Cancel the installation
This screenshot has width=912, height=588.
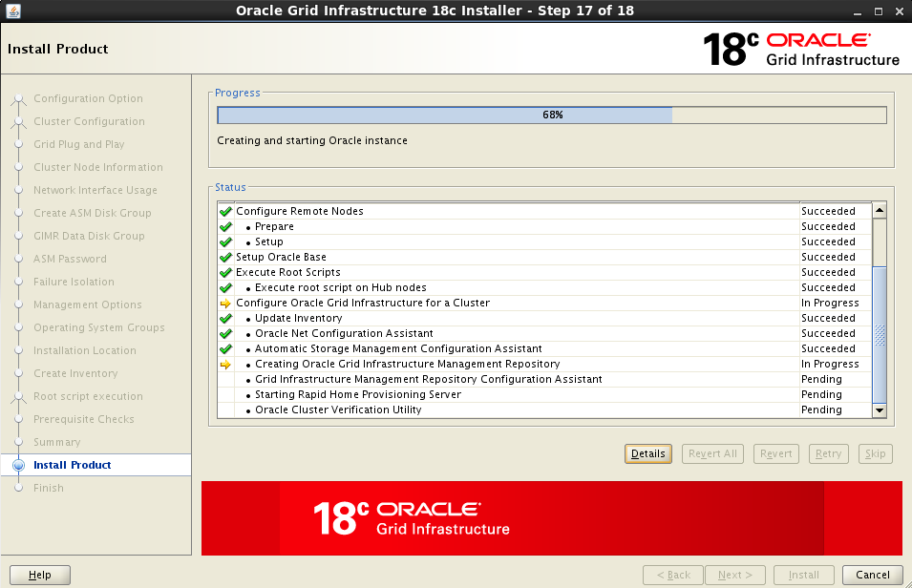click(x=873, y=575)
